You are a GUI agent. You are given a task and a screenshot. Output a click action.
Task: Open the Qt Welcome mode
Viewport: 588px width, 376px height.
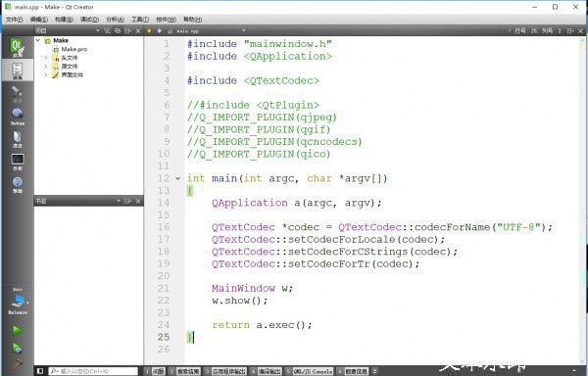pyautogui.click(x=18, y=47)
